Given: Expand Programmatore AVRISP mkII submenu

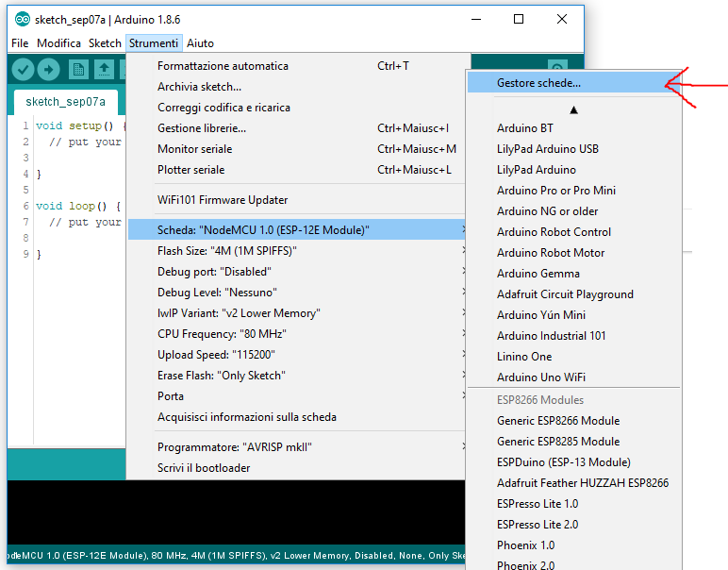Looking at the screenshot, I should [x=296, y=447].
